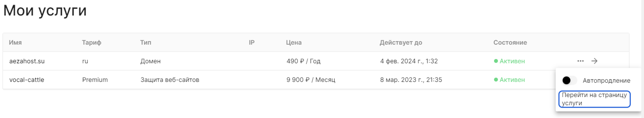This screenshot has height=118, width=644.
Task: Click the Тип column header
Action: 146,43
